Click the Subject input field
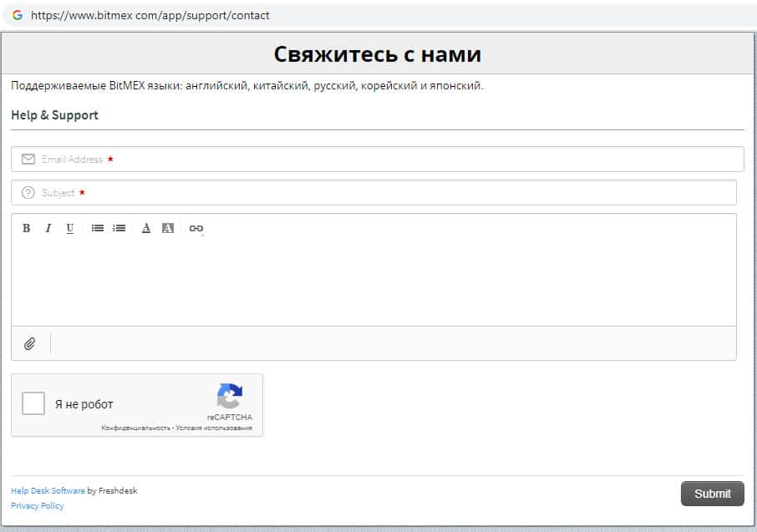 click(376, 193)
